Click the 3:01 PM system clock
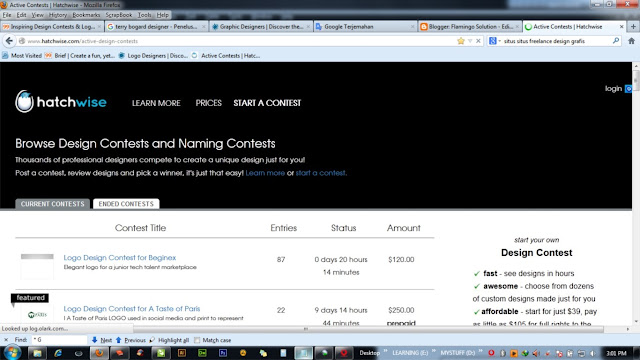This screenshot has width=640, height=360. [616, 353]
